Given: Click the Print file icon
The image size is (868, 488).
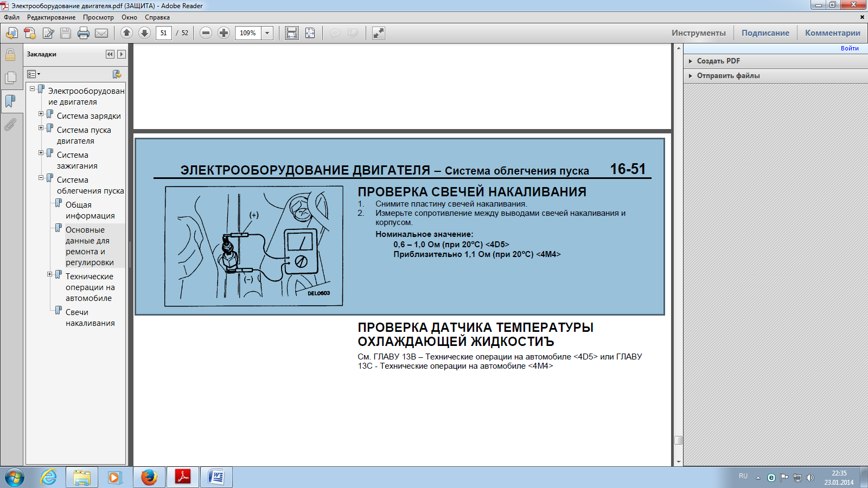Looking at the screenshot, I should click(84, 33).
